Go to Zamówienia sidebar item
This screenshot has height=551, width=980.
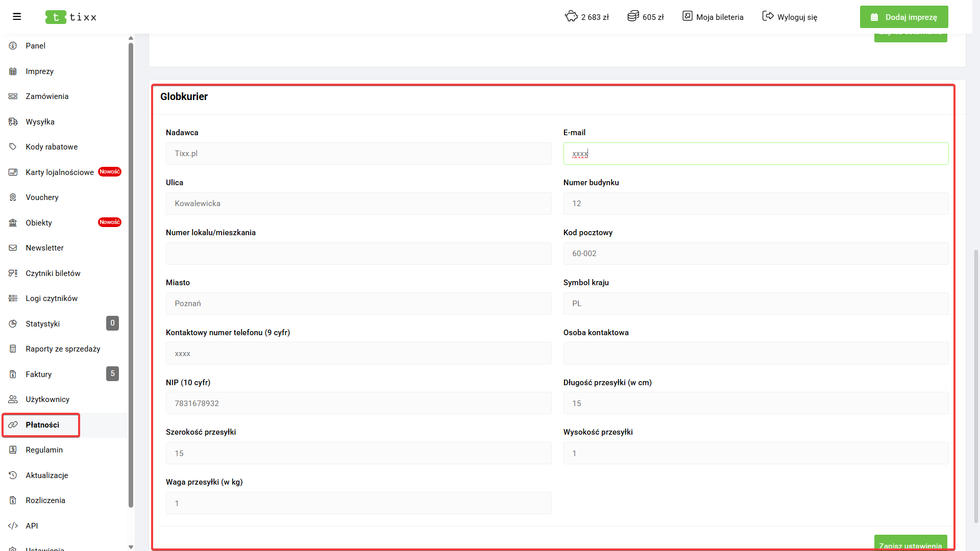tap(47, 96)
